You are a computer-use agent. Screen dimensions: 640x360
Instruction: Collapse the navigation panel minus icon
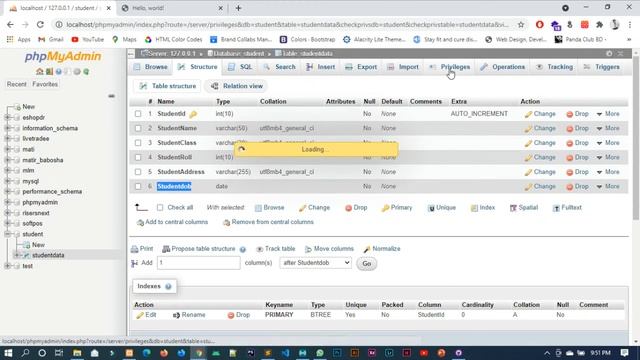(111, 96)
